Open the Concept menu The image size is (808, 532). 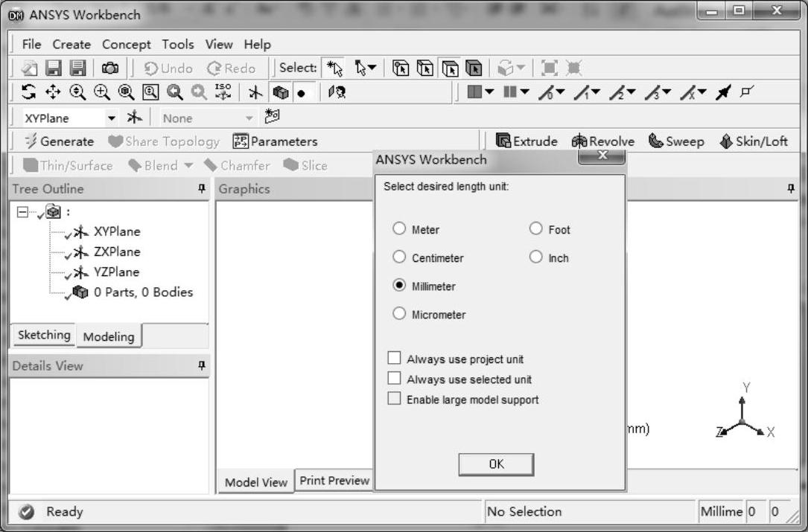click(x=126, y=45)
